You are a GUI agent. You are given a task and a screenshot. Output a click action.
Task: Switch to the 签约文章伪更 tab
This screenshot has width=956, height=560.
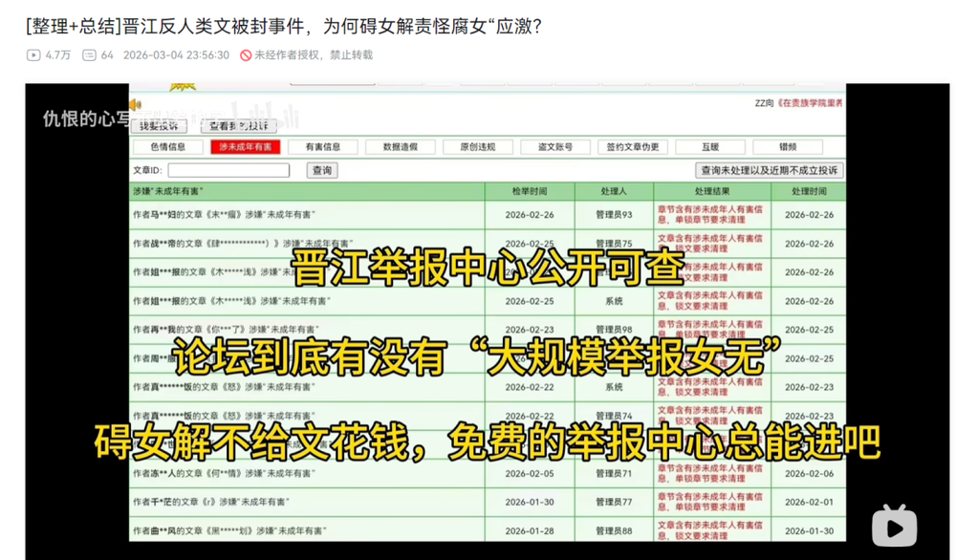632,147
